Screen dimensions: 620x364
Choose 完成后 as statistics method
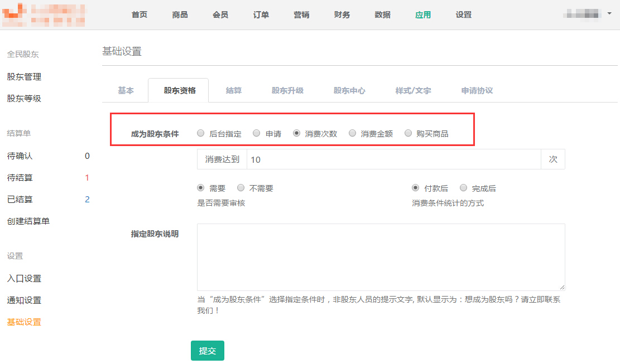click(x=464, y=188)
